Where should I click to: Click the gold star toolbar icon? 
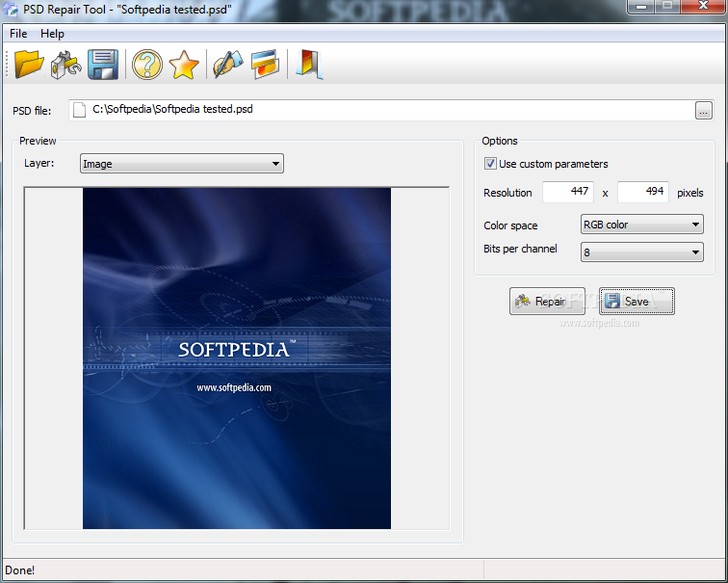pos(184,65)
